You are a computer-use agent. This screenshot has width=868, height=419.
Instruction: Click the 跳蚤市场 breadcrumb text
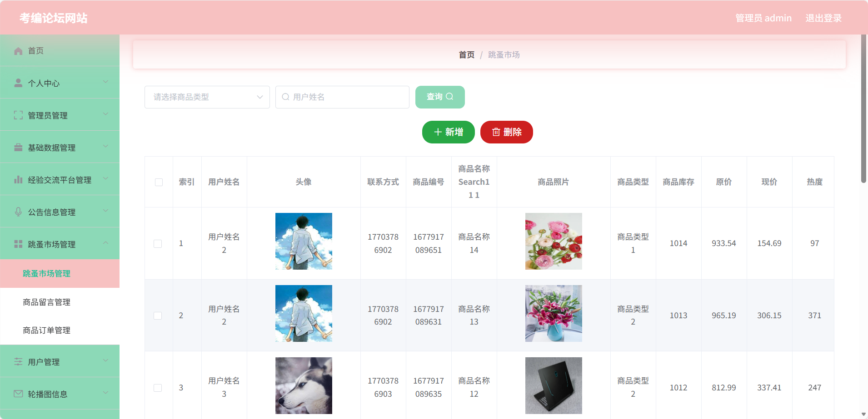(504, 55)
